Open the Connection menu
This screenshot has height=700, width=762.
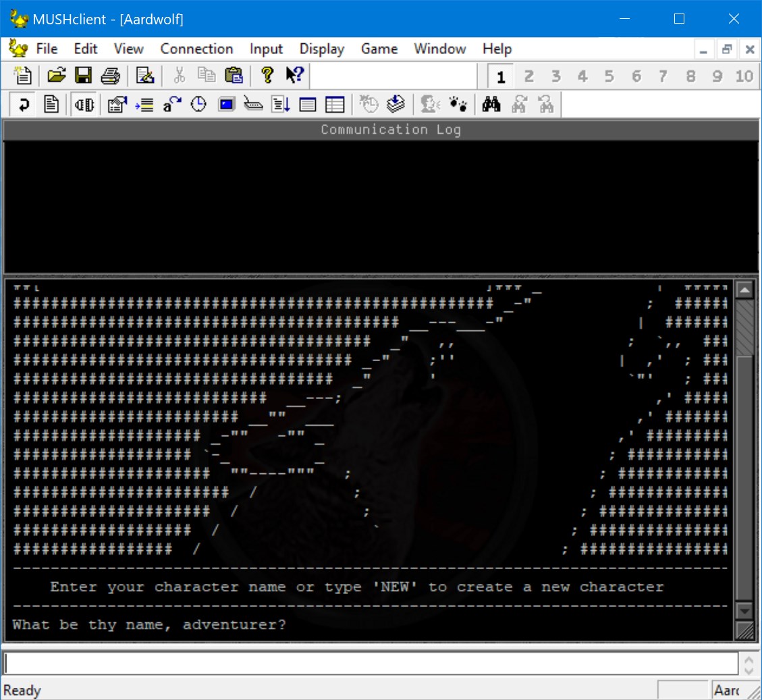[196, 49]
